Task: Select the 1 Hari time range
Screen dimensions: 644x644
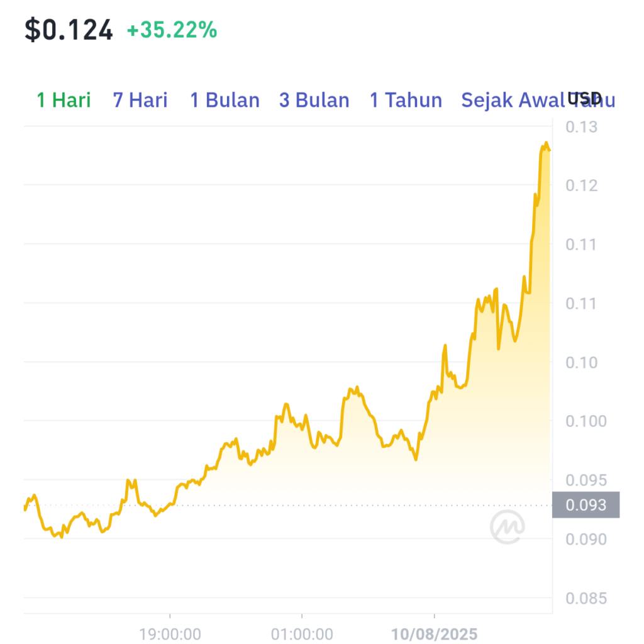Action: (x=64, y=100)
